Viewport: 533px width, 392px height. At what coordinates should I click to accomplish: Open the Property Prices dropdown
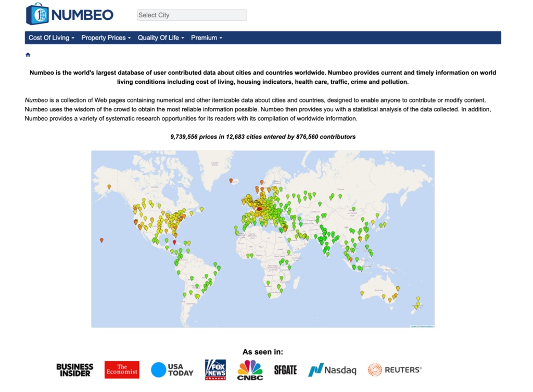pyautogui.click(x=106, y=38)
